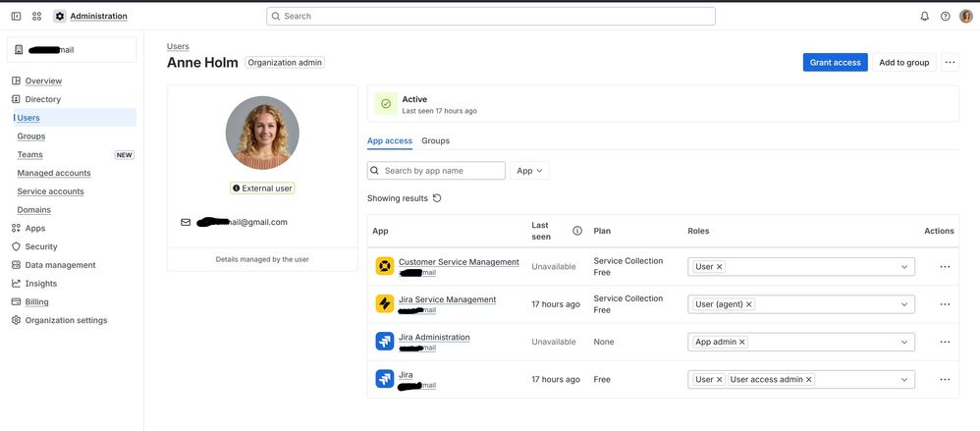Open the Jira Service Management link
This screenshot has width=980, height=431.
tap(448, 299)
